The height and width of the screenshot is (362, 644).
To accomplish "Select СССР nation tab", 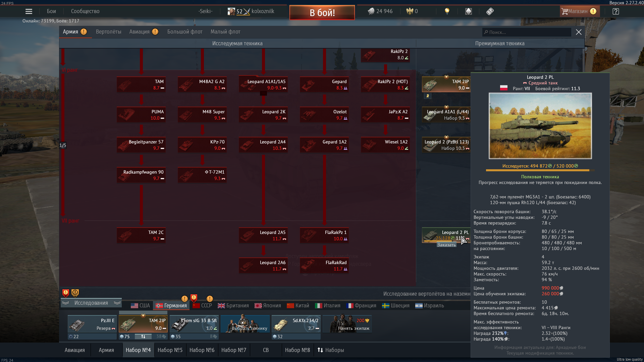I will 202,306.
